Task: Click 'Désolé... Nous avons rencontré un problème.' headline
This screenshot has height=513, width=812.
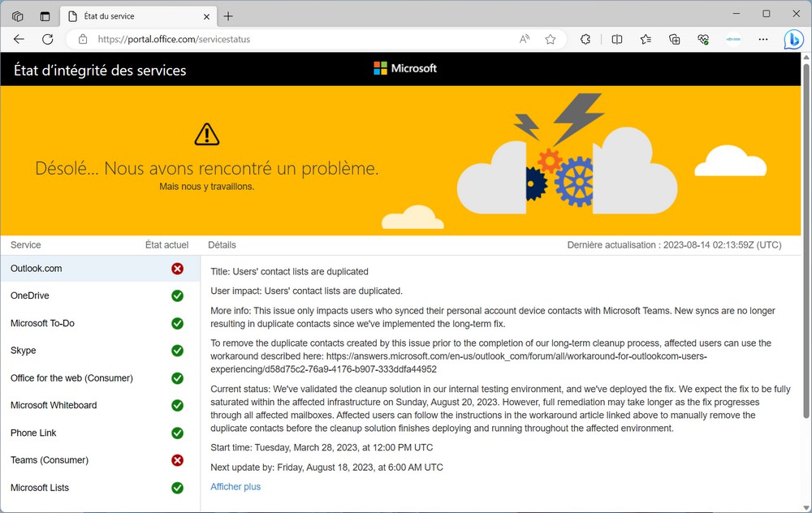Action: pyautogui.click(x=206, y=168)
